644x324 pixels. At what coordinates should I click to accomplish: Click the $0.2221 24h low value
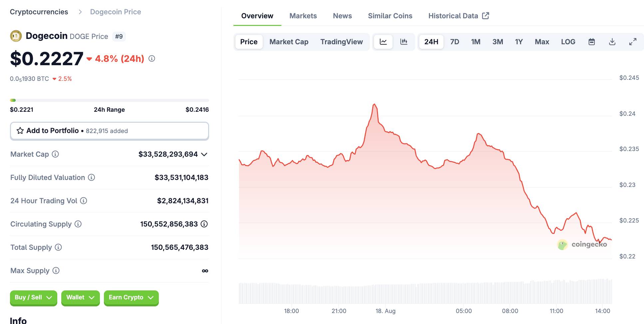tap(22, 109)
